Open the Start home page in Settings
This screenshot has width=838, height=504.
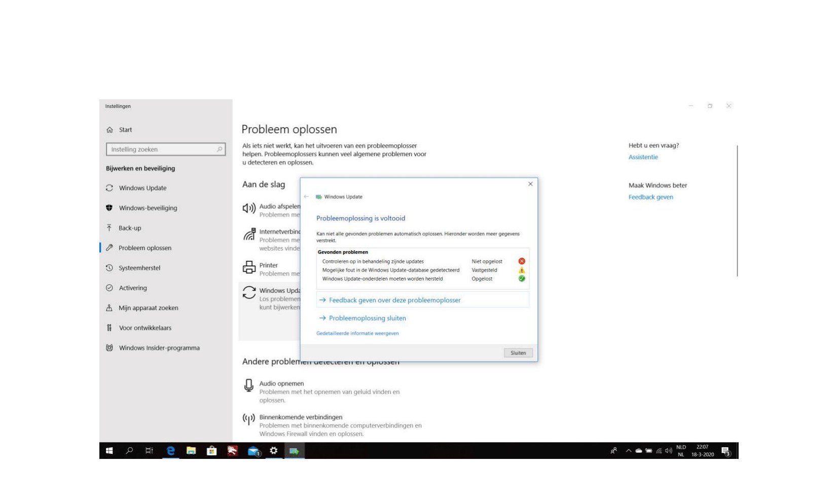pos(125,130)
